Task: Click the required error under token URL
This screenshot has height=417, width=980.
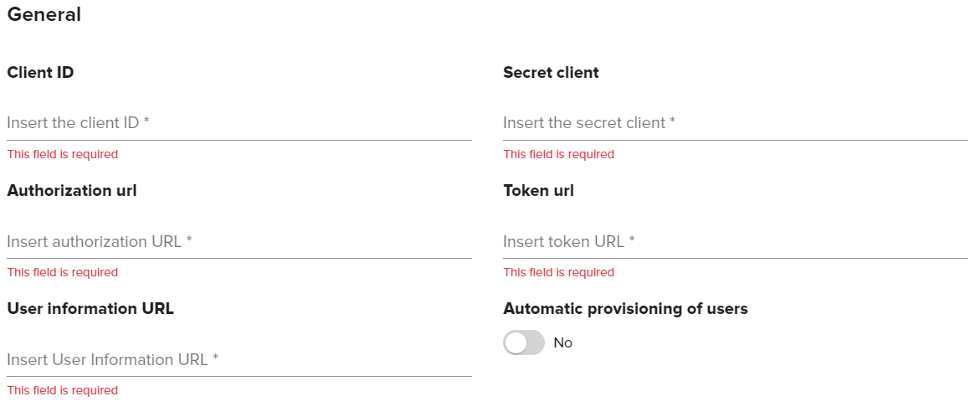Action: pos(559,273)
